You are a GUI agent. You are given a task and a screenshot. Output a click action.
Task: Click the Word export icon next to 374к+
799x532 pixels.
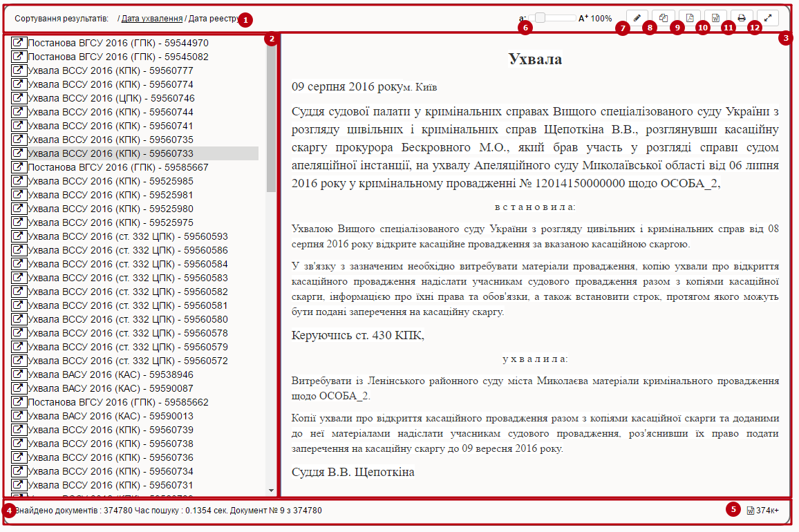pos(751,511)
